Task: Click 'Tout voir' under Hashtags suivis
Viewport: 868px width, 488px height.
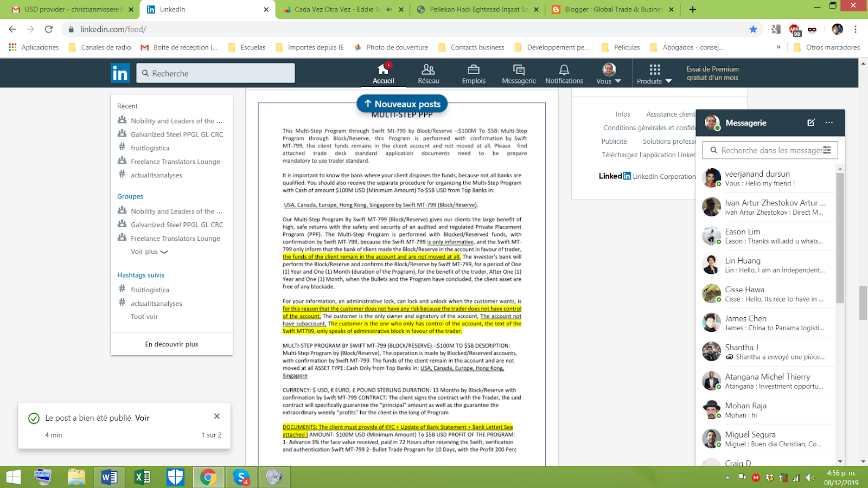Action: tap(144, 317)
